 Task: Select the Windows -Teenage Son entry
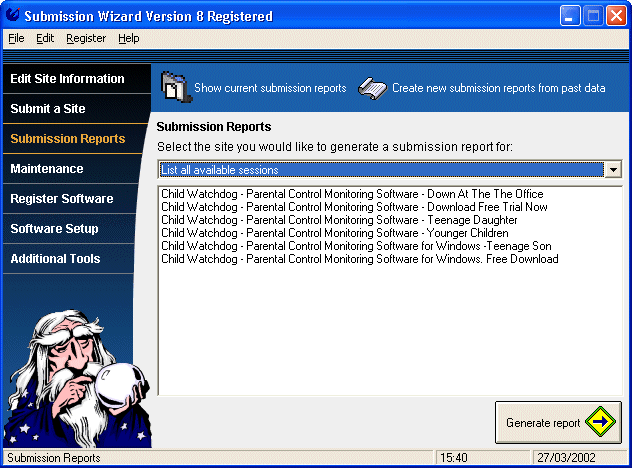356,245
